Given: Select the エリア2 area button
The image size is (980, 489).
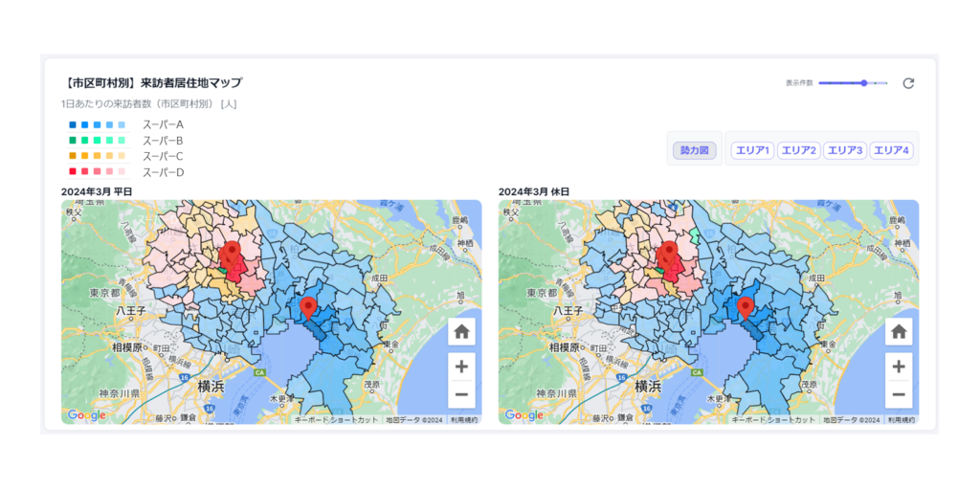Looking at the screenshot, I should click(x=798, y=150).
